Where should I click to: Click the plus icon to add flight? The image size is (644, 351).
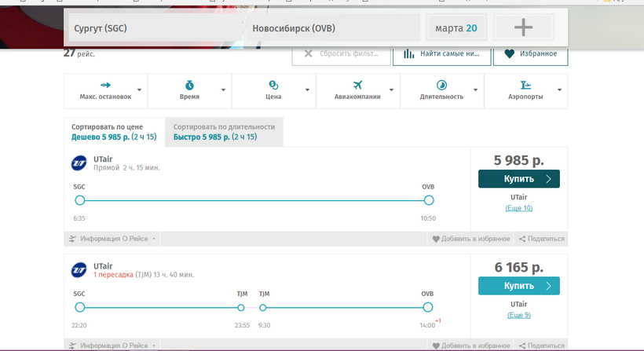click(x=523, y=28)
